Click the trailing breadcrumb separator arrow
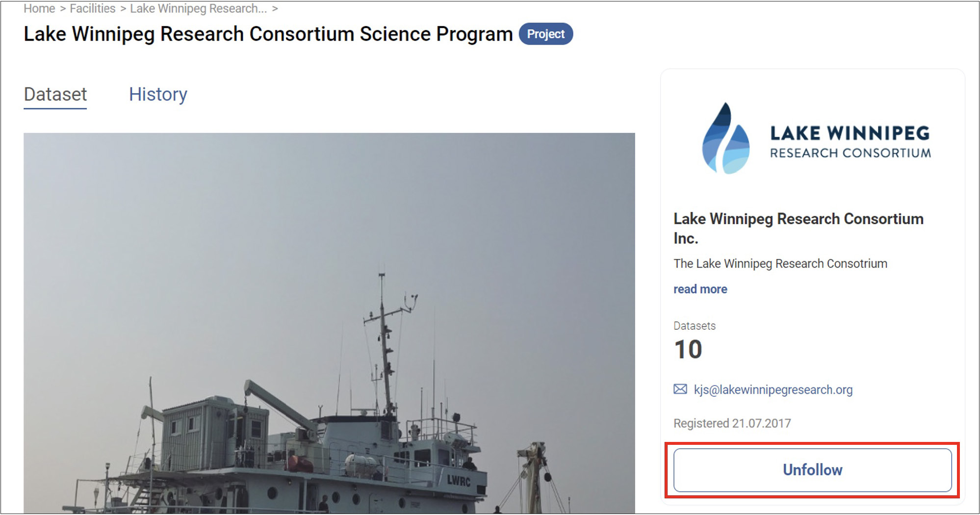 (275, 9)
